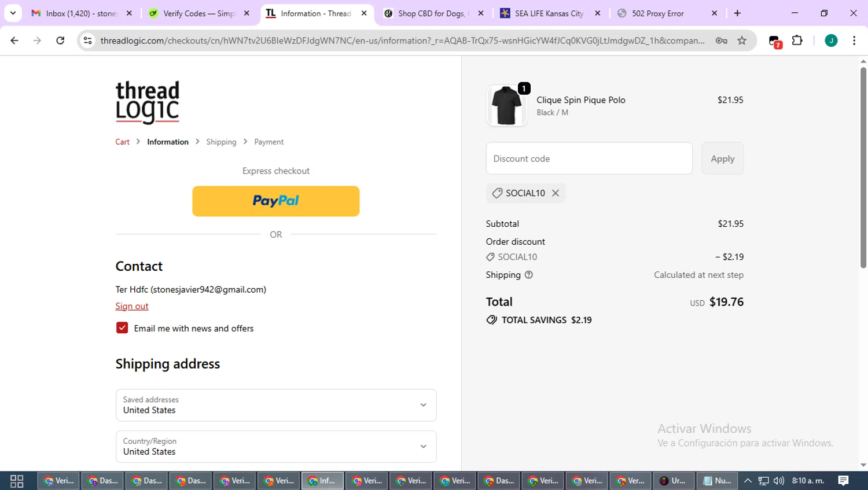The width and height of the screenshot is (868, 490).
Task: Click the Clique Spin Pique Polo thumbnail
Action: (506, 105)
